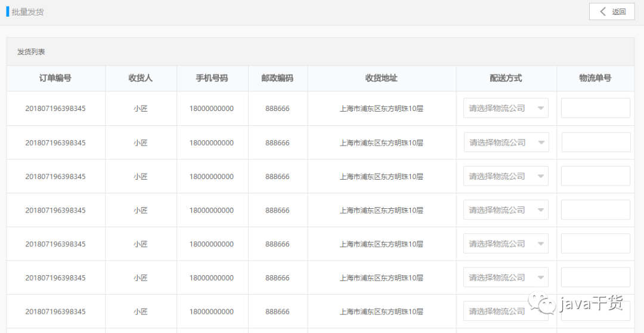Open the fifth row's 请选择物流公司 dropdown

[506, 243]
